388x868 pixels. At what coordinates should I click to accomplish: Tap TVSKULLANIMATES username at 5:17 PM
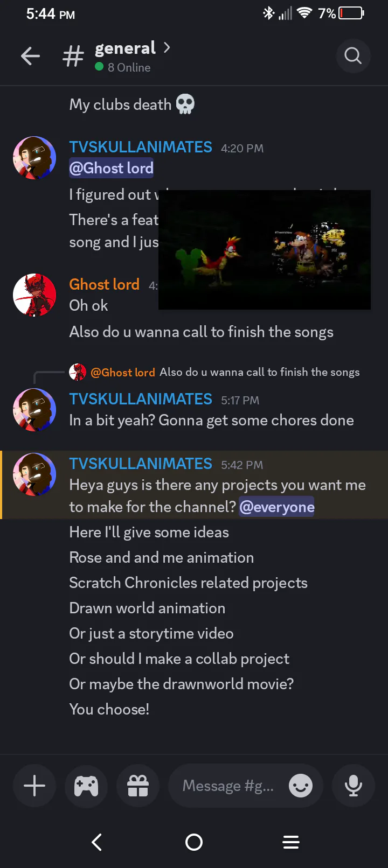pos(141,399)
